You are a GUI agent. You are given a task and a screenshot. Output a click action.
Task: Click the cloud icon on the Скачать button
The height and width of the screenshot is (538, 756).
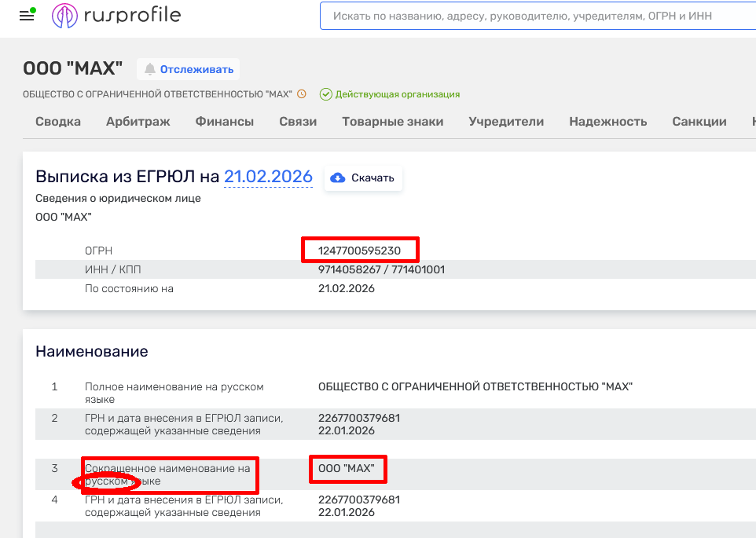(338, 178)
